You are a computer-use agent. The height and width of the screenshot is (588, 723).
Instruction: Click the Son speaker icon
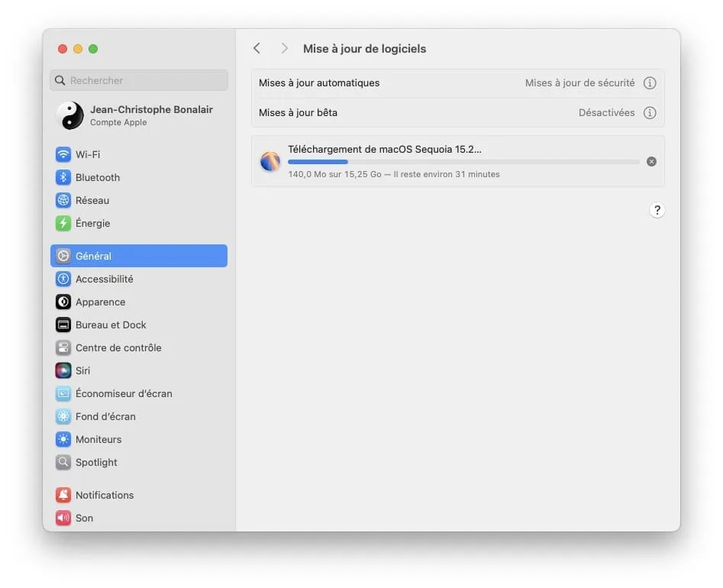click(x=63, y=518)
